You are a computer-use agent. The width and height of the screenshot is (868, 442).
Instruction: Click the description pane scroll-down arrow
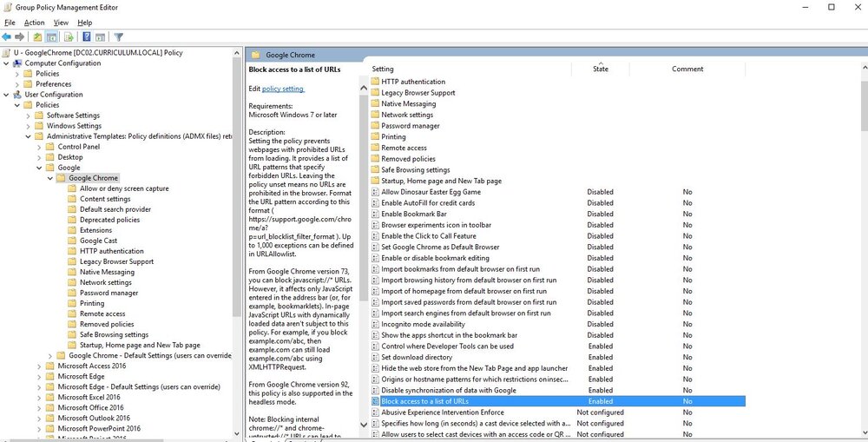point(364,425)
